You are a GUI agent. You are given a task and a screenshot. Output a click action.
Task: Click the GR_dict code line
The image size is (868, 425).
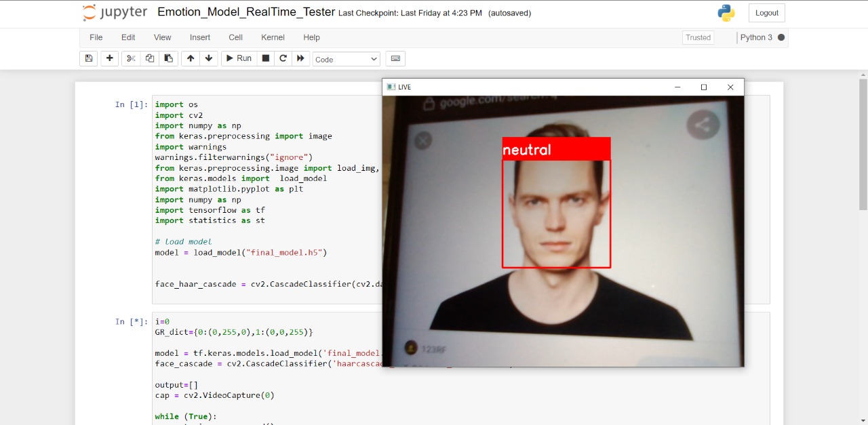click(234, 332)
